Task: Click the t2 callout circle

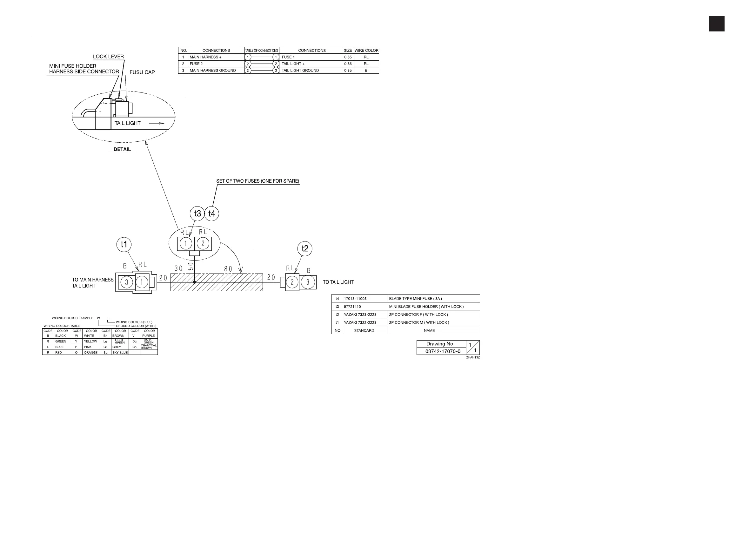Action: click(x=304, y=248)
